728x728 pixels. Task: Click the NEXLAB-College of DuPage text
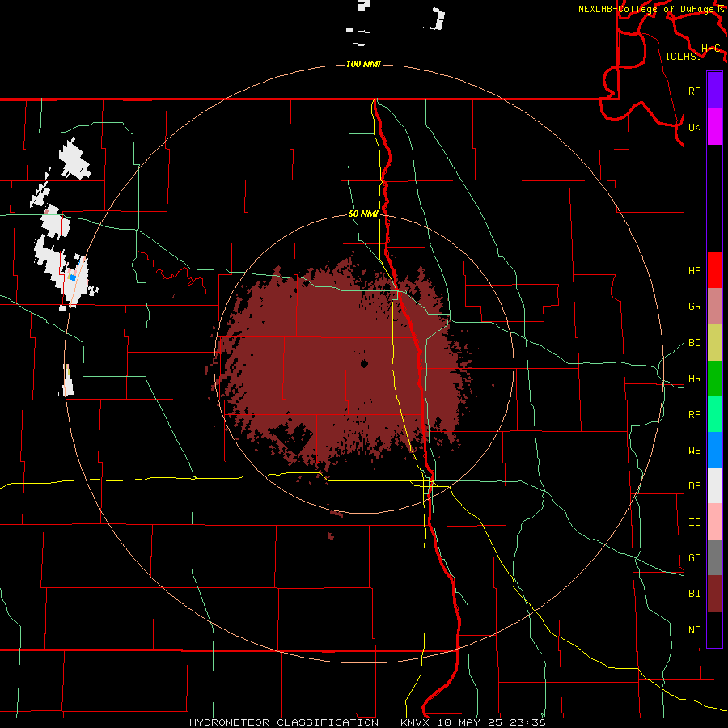tap(645, 9)
